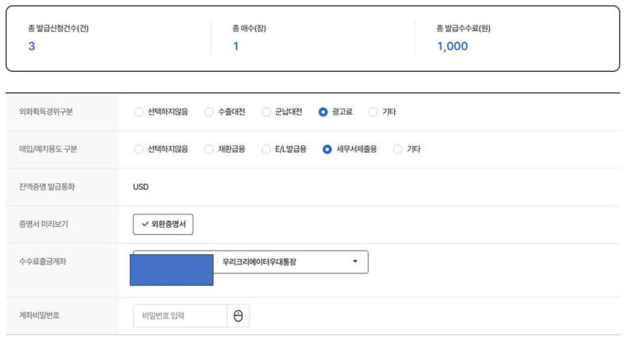Click the 총 매수(장) value 1

[236, 47]
